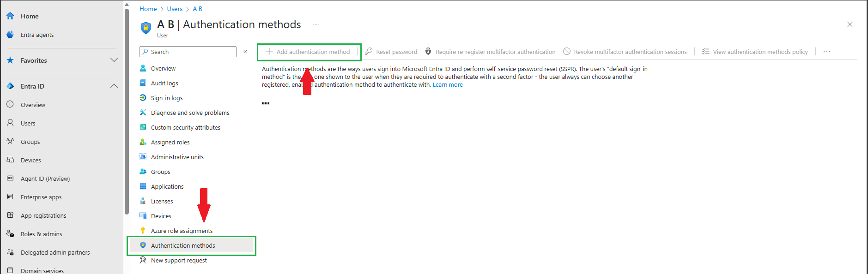The width and height of the screenshot is (868, 274).
Task: Click the App registrations icon
Action: (x=10, y=215)
